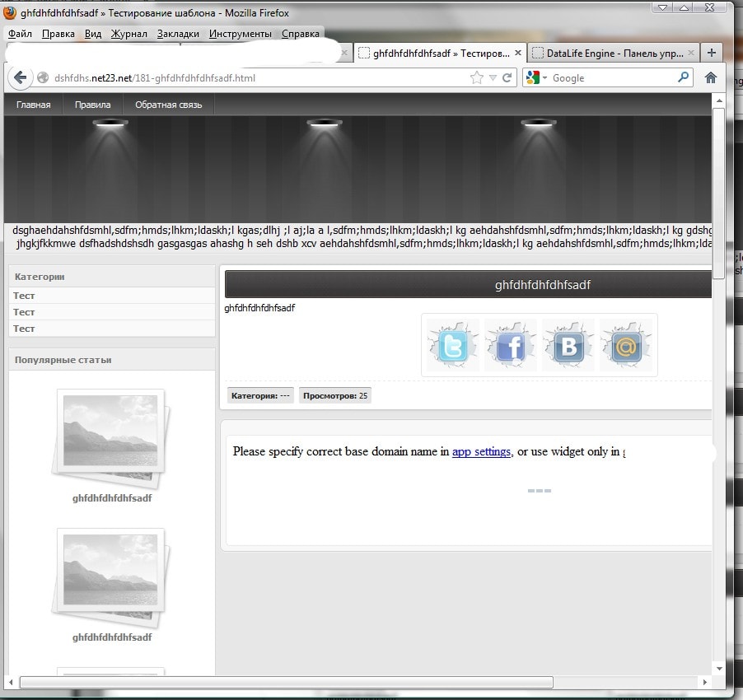Open the URL history dropdown arrow
The height and width of the screenshot is (700, 743).
pyautogui.click(x=493, y=78)
